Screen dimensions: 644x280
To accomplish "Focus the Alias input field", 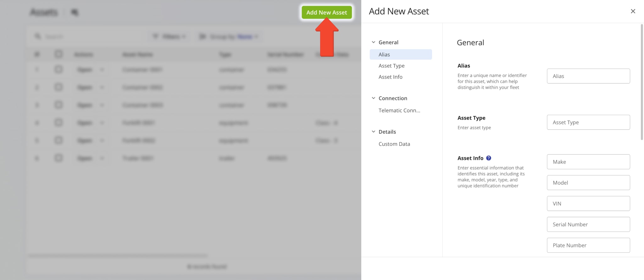I will pos(588,76).
